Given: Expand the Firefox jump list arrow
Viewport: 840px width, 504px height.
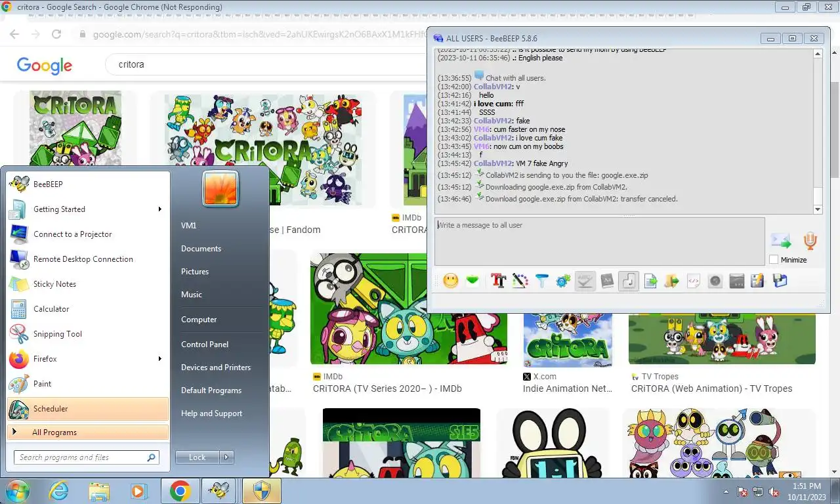Looking at the screenshot, I should coord(159,359).
